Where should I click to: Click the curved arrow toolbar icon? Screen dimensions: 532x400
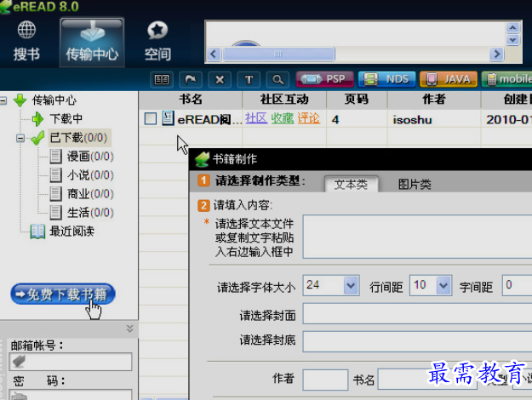tap(191, 80)
